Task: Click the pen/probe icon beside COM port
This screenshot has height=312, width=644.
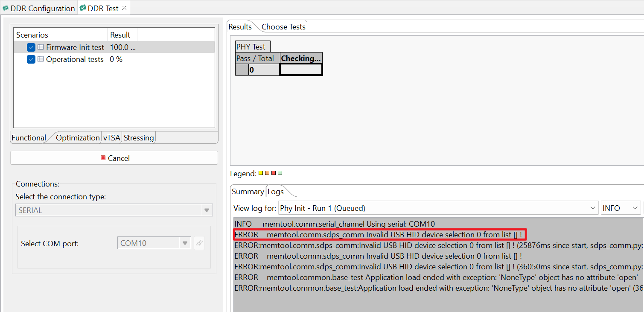Action: point(199,242)
